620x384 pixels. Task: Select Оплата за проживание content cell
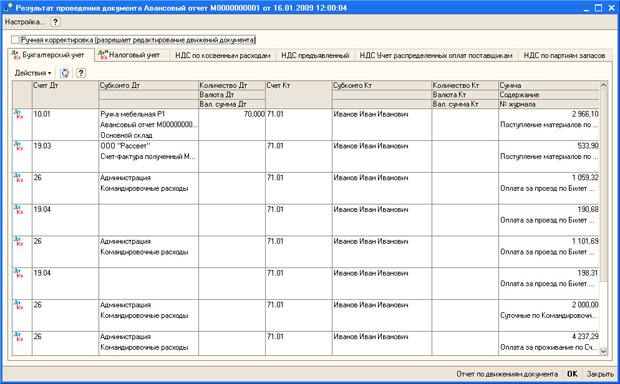(549, 347)
